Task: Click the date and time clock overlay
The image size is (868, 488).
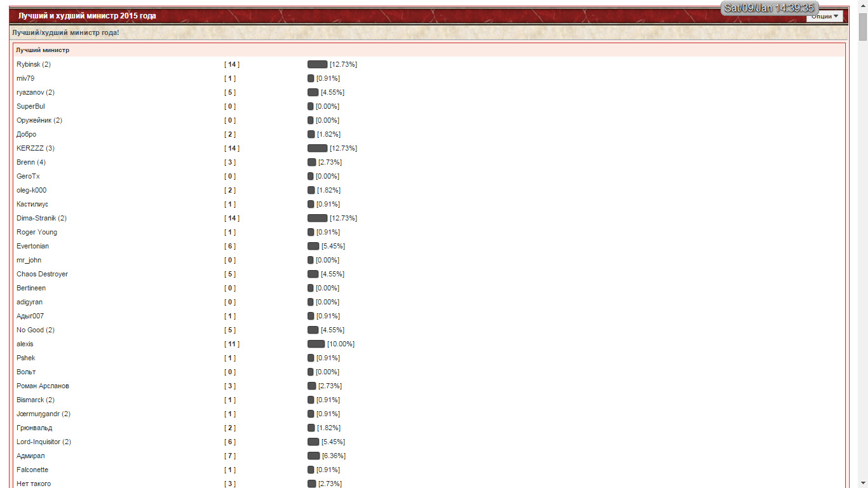Action: click(770, 8)
